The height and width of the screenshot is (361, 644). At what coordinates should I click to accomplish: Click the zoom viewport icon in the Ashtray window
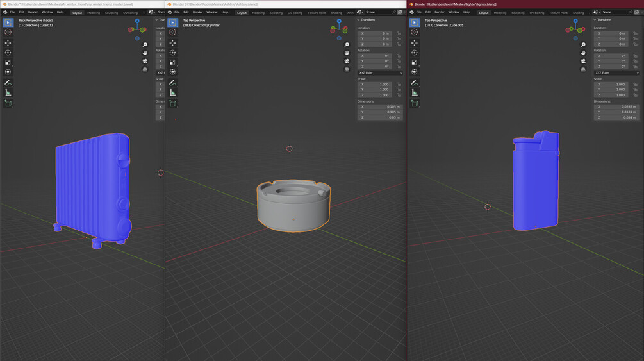pos(347,44)
